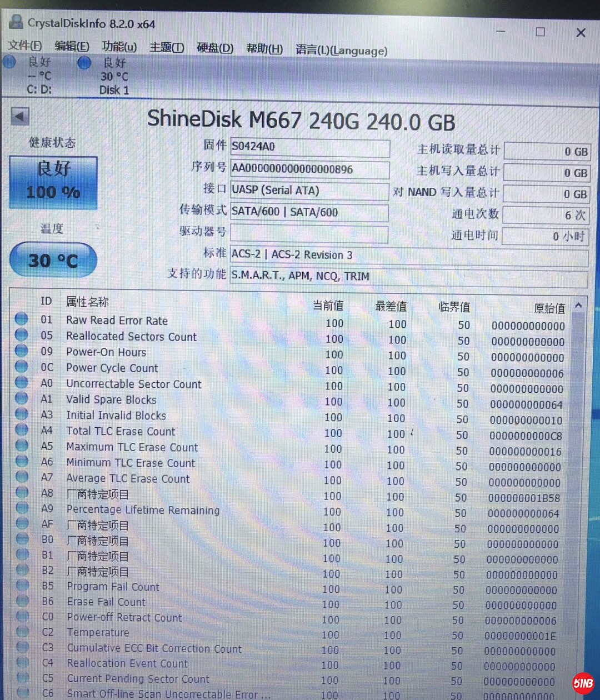
Task: Click the 临界值 column header
Action: coord(454,307)
